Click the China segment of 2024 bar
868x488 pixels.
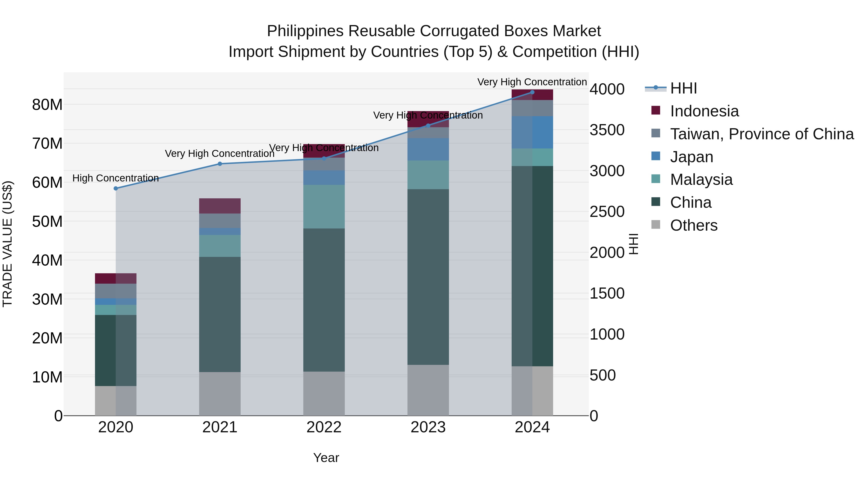(x=532, y=266)
